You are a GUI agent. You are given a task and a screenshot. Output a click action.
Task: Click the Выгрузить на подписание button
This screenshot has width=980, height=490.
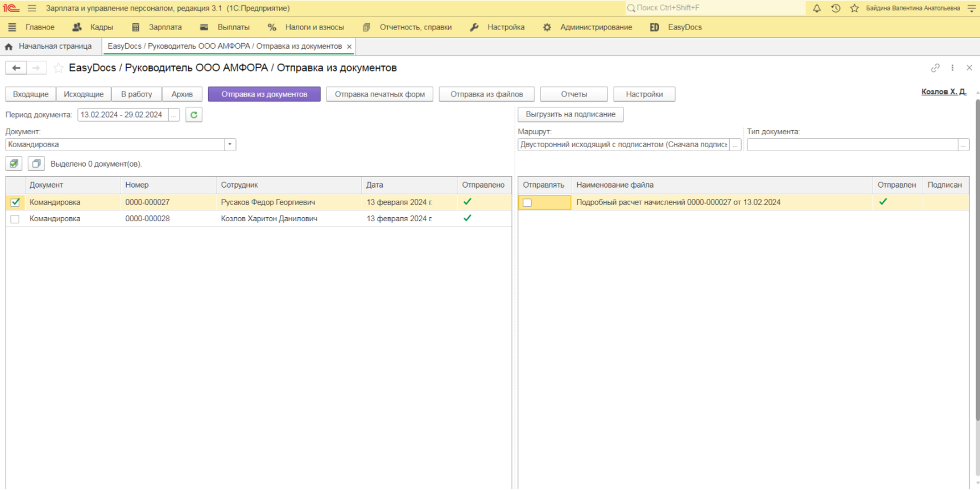[x=570, y=114]
